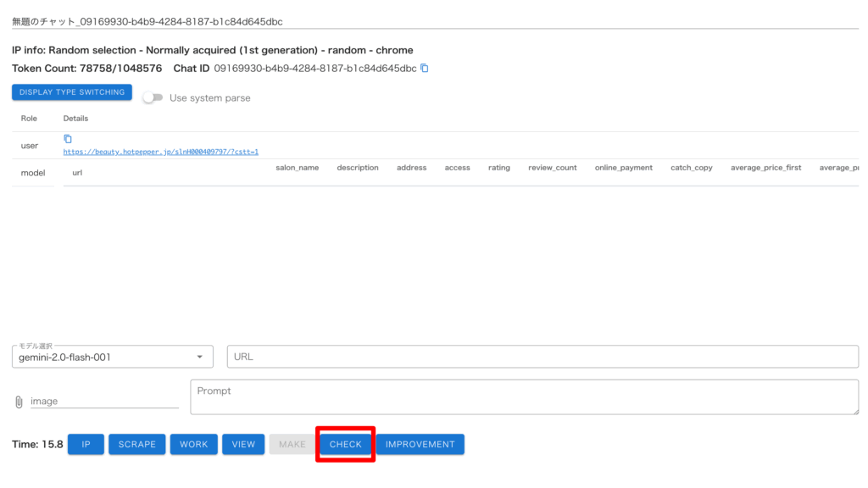Select the review_count column header

(552, 168)
